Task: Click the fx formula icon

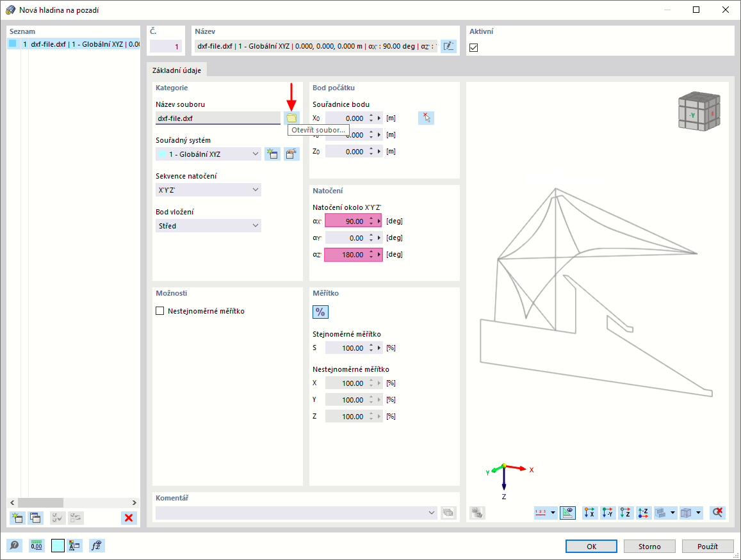Action: [x=97, y=546]
